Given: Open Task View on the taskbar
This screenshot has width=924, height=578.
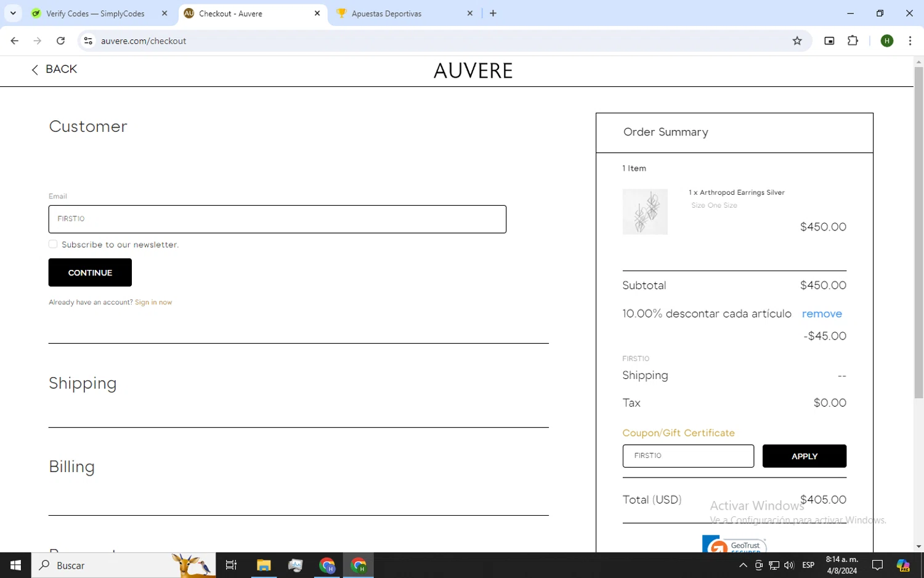Looking at the screenshot, I should 232,565.
